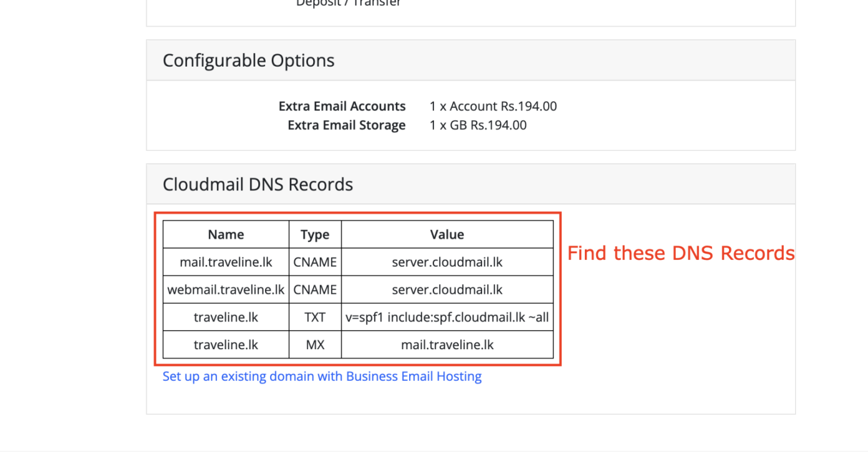Select mail.traveline.lk in the Name column
This screenshot has height=452, width=868.
pyautogui.click(x=225, y=262)
